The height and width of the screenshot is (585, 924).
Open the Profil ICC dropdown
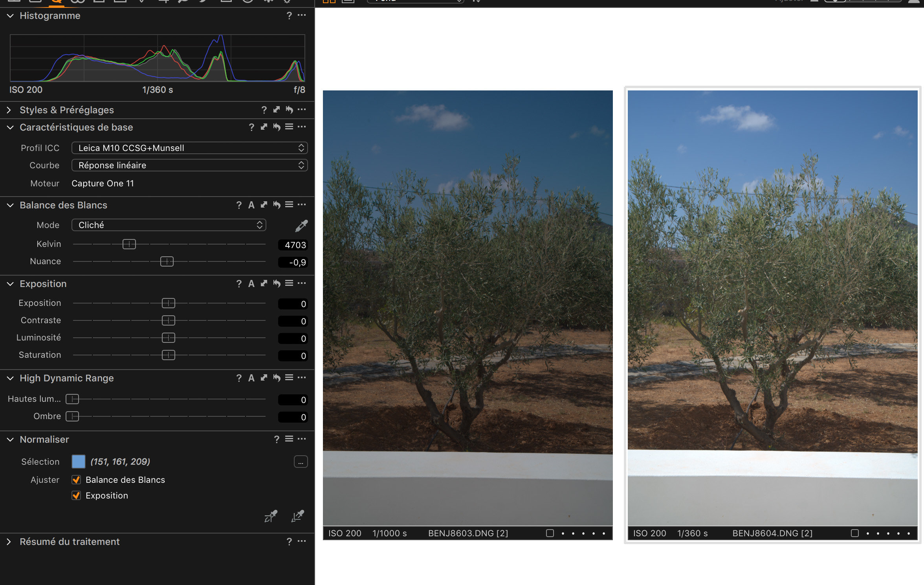click(x=189, y=148)
